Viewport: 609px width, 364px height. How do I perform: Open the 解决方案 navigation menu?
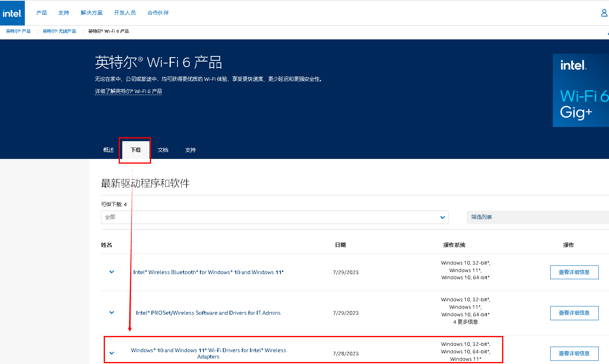[92, 13]
